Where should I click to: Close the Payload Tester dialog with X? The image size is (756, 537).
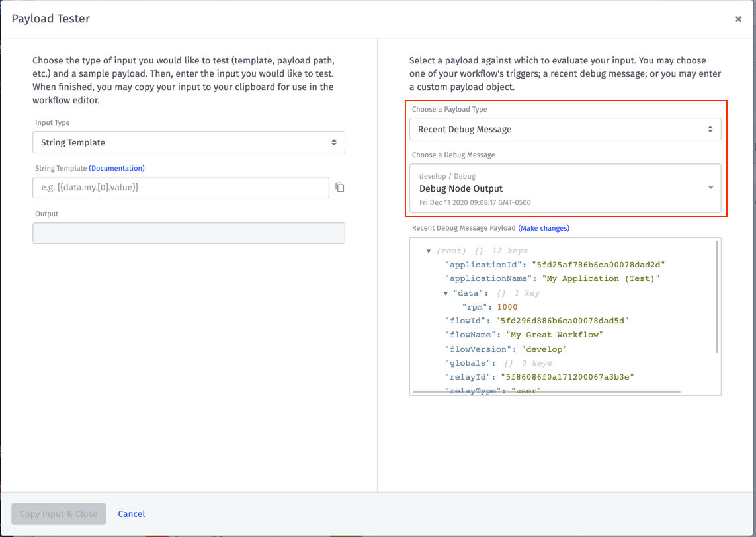[x=738, y=19]
